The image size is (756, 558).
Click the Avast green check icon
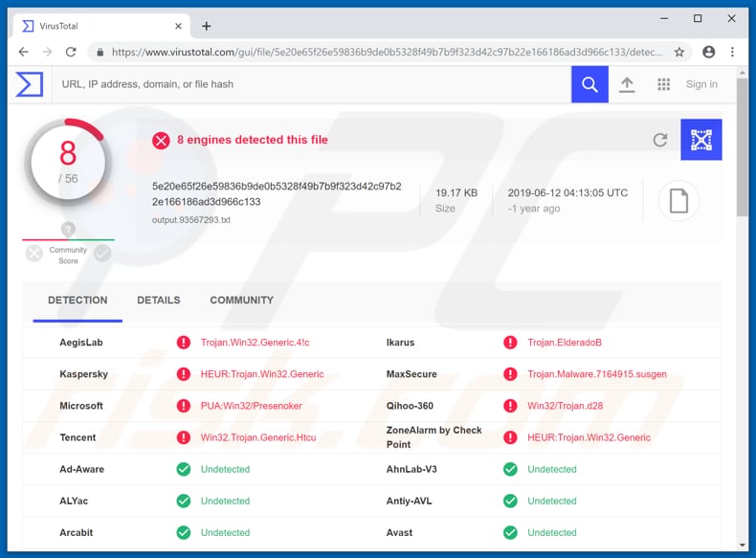[x=510, y=532]
